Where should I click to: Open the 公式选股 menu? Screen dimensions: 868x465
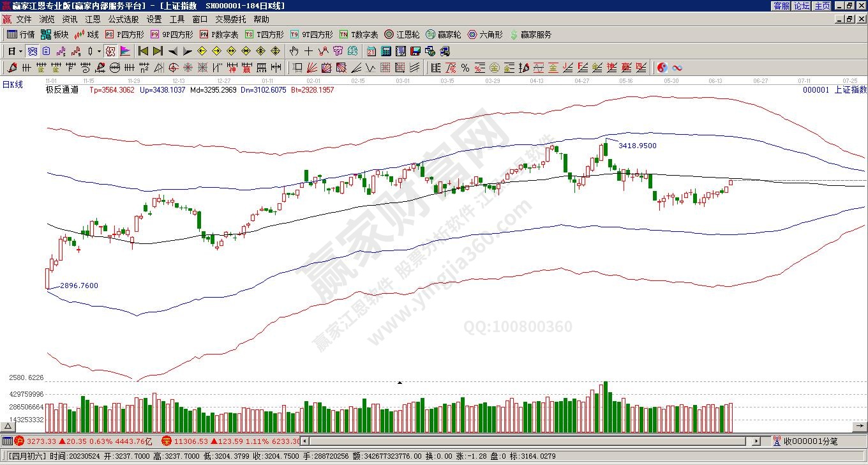click(123, 20)
